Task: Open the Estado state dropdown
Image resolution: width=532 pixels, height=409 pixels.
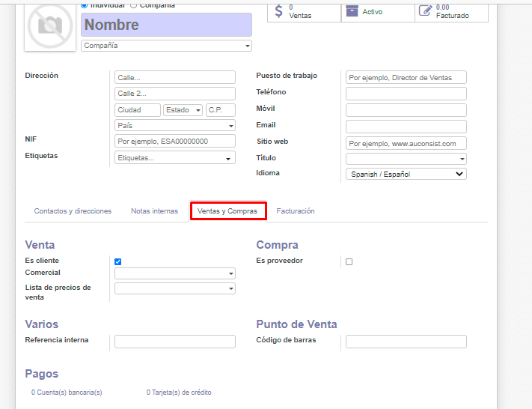Action: click(183, 110)
